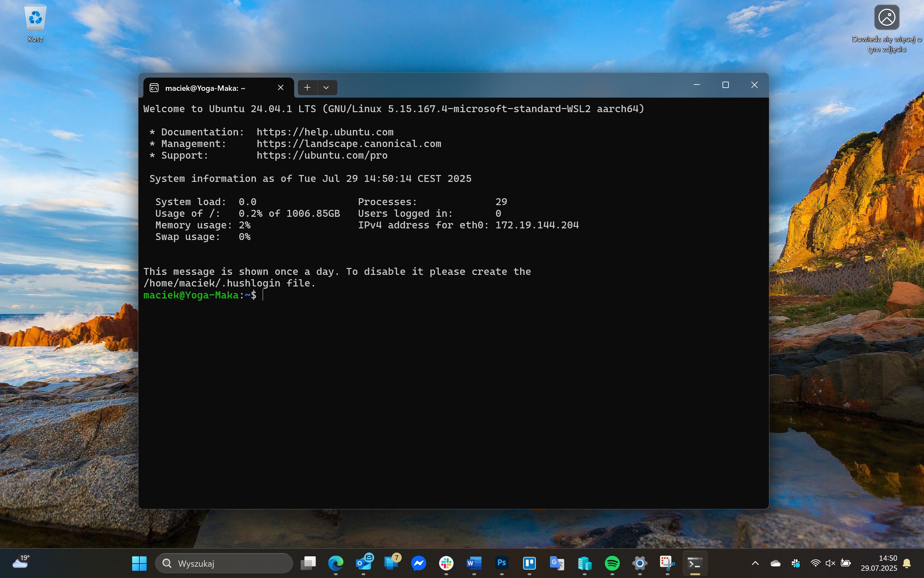Open Slack from taskbar
The height and width of the screenshot is (578, 924).
pyautogui.click(x=446, y=564)
